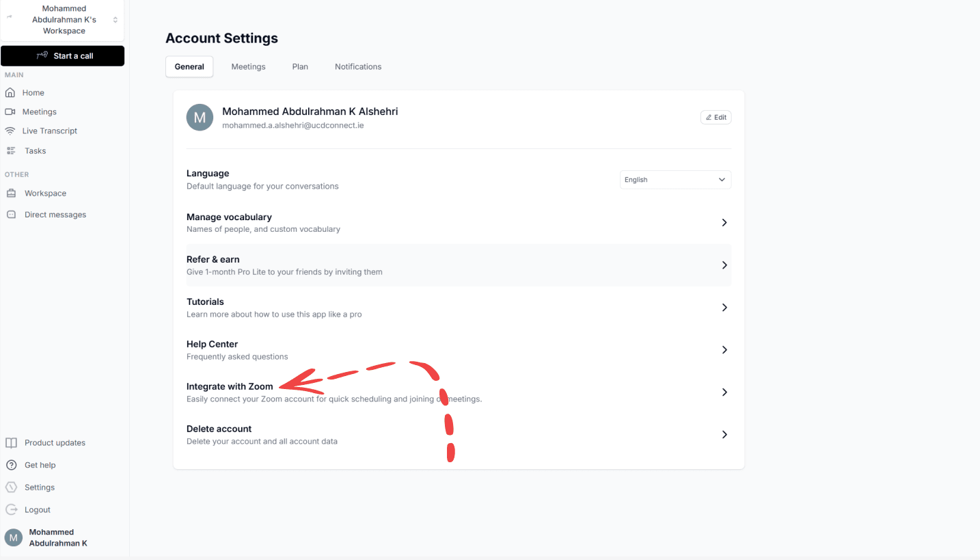The width and height of the screenshot is (980, 560).
Task: Click the Tasks list icon
Action: pyautogui.click(x=11, y=151)
